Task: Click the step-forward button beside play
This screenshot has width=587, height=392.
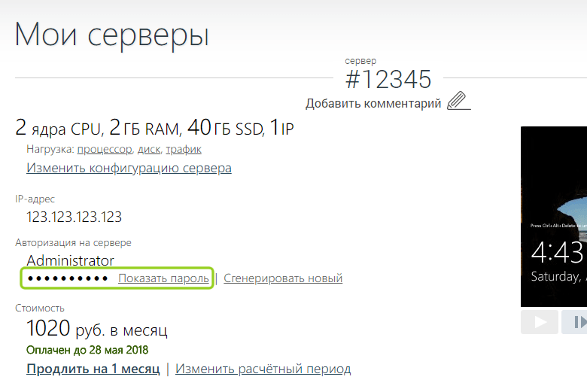Action: tap(575, 322)
